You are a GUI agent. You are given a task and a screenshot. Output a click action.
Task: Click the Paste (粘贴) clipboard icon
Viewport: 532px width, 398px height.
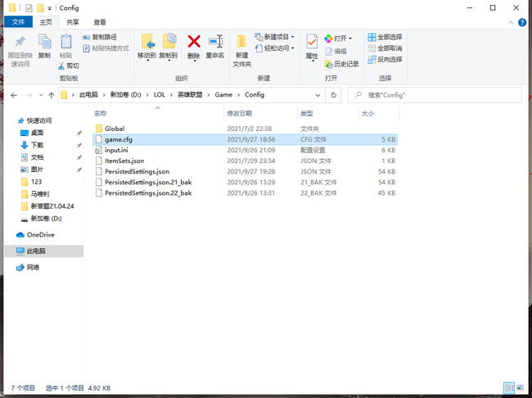pyautogui.click(x=65, y=43)
